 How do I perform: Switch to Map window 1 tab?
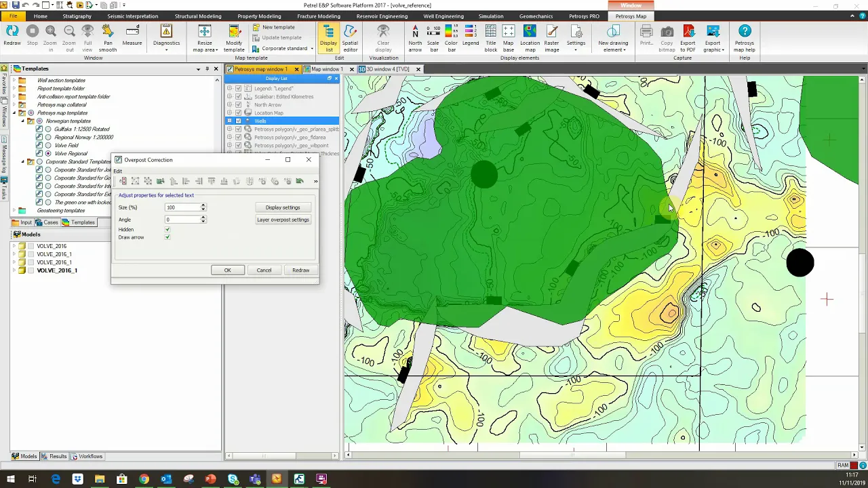pyautogui.click(x=326, y=69)
